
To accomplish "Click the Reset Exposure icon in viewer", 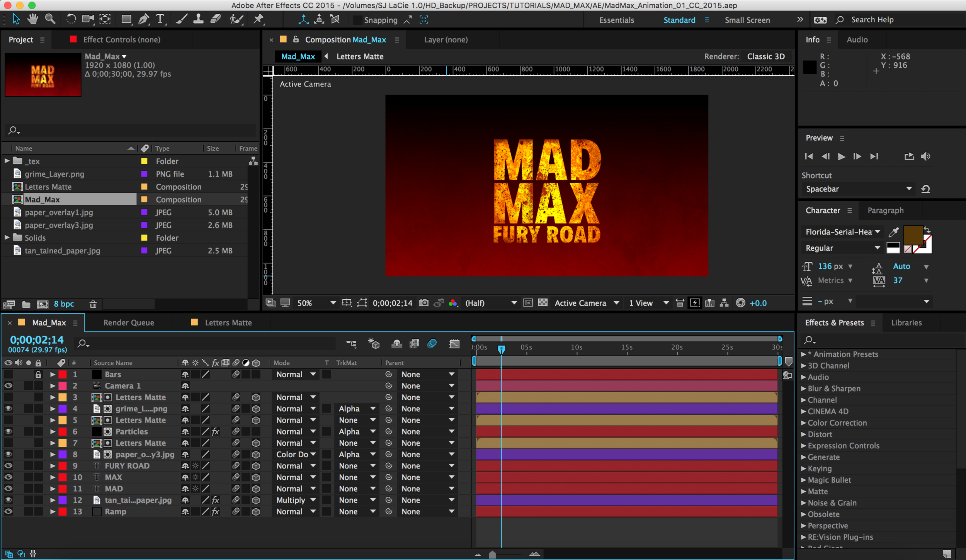I will [740, 303].
